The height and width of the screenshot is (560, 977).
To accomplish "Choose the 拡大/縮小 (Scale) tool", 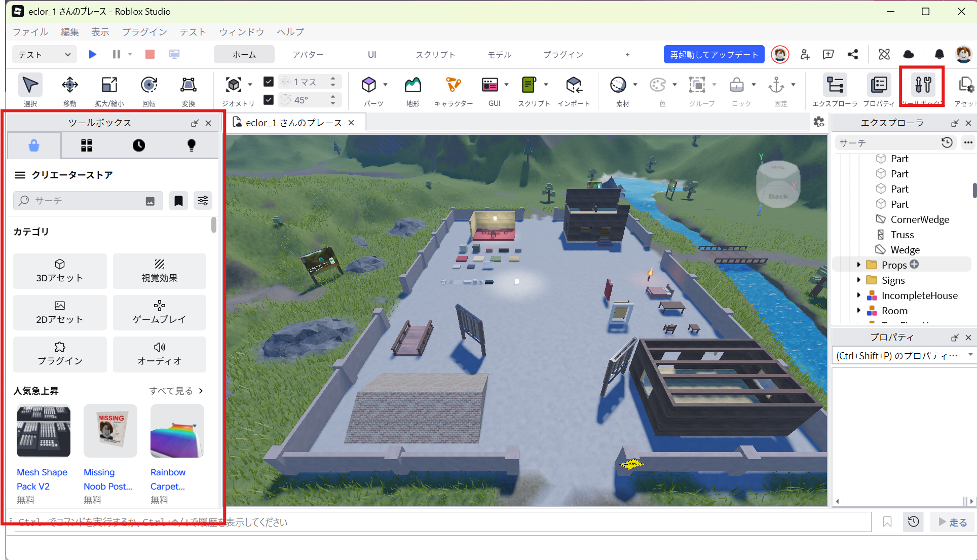I will [109, 90].
